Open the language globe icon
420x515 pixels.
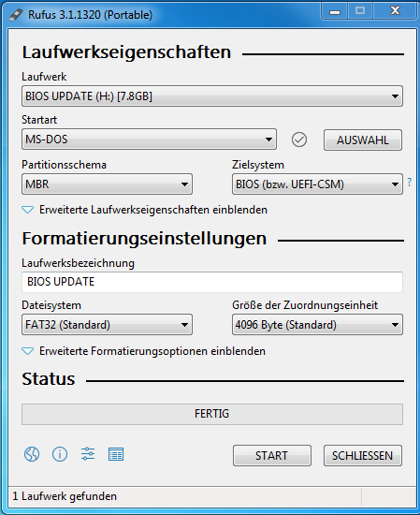(32, 454)
